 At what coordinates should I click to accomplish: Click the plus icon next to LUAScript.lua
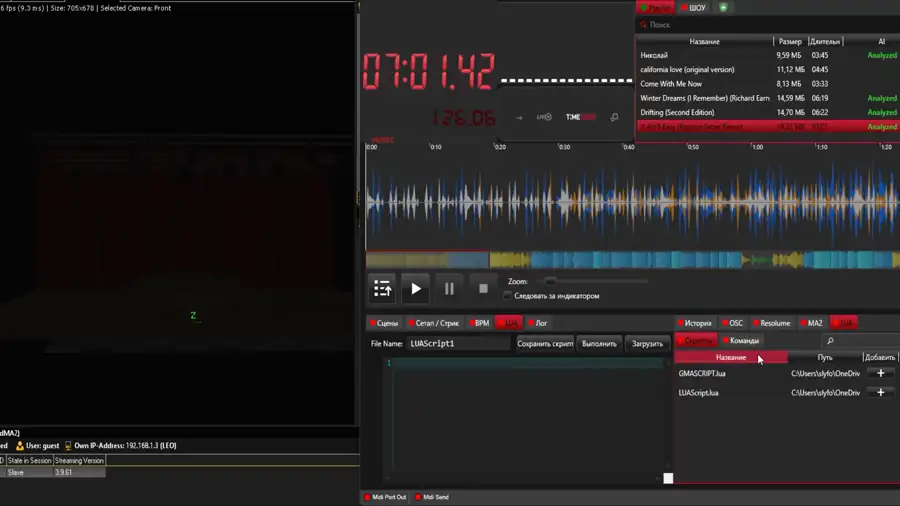[x=880, y=393]
